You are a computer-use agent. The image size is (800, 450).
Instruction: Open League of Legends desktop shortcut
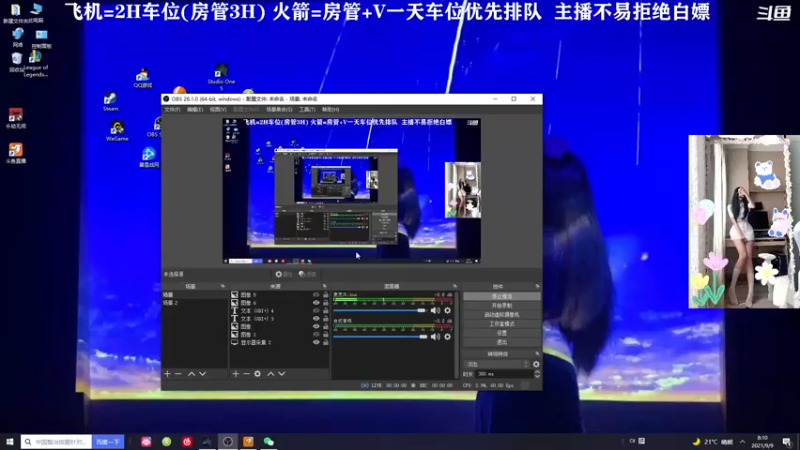click(36, 64)
